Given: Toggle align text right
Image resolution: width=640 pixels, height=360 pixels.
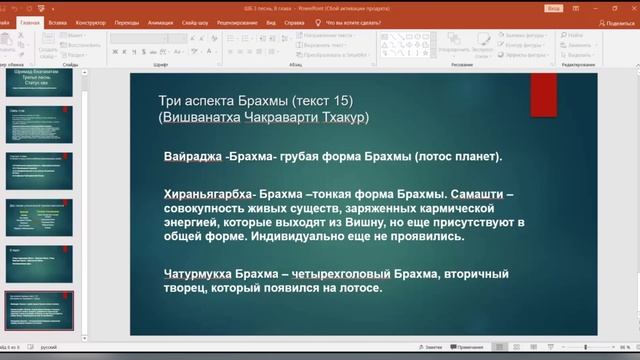Looking at the screenshot, I should (249, 52).
